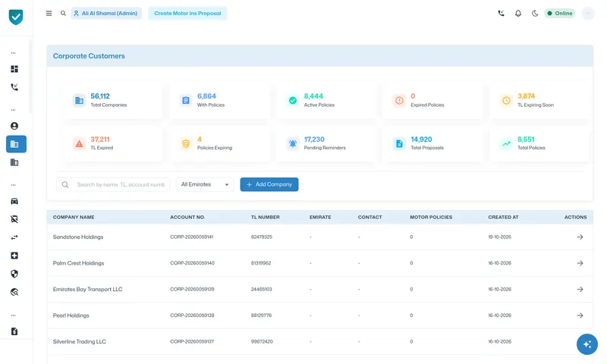Viewport: 607px width, 364px height.
Task: Open the dashboard grid icon in sidebar
Action: click(x=14, y=69)
